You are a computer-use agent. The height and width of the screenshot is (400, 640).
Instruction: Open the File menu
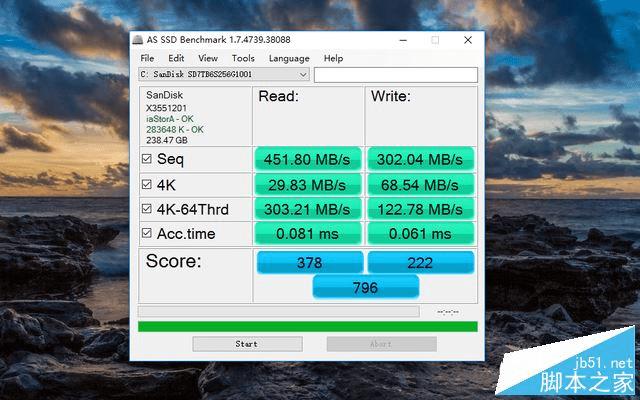tap(147, 58)
